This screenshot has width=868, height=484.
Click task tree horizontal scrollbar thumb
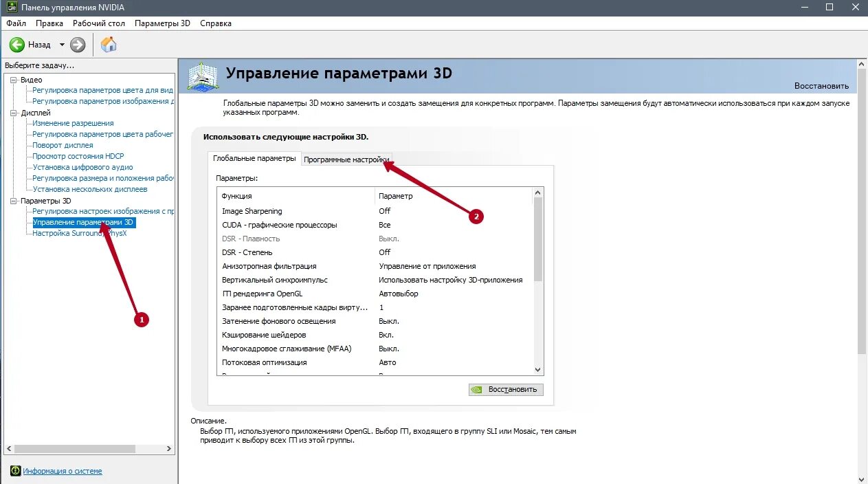76,448
